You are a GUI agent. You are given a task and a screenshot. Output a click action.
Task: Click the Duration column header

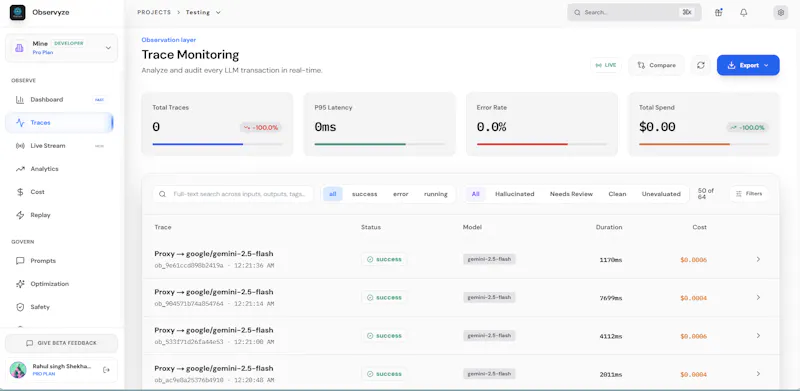pos(609,227)
